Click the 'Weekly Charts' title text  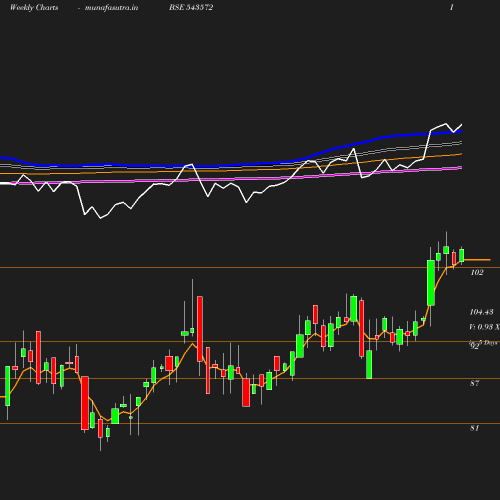[x=34, y=7]
